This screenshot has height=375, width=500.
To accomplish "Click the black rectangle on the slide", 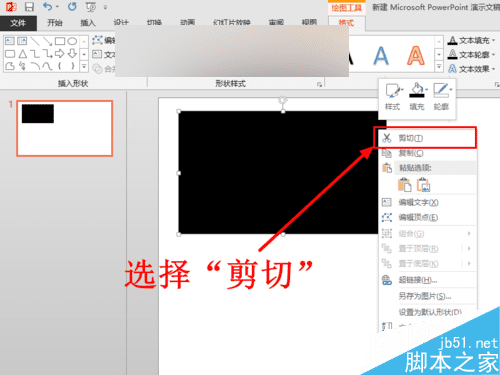I will [278, 173].
